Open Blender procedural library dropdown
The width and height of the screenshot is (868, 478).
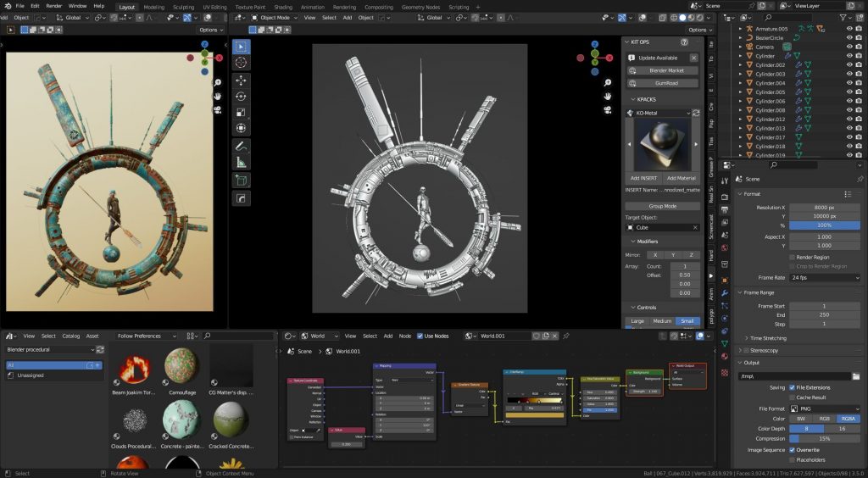click(50, 350)
